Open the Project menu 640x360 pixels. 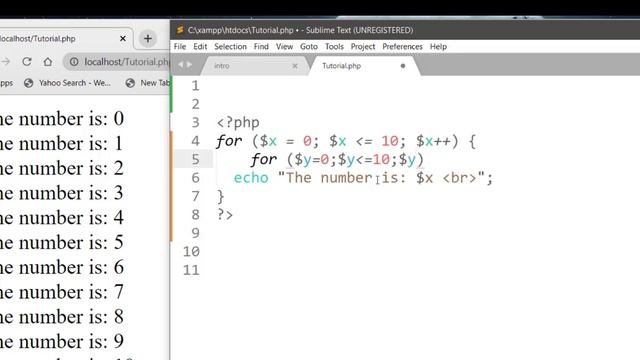tap(362, 47)
